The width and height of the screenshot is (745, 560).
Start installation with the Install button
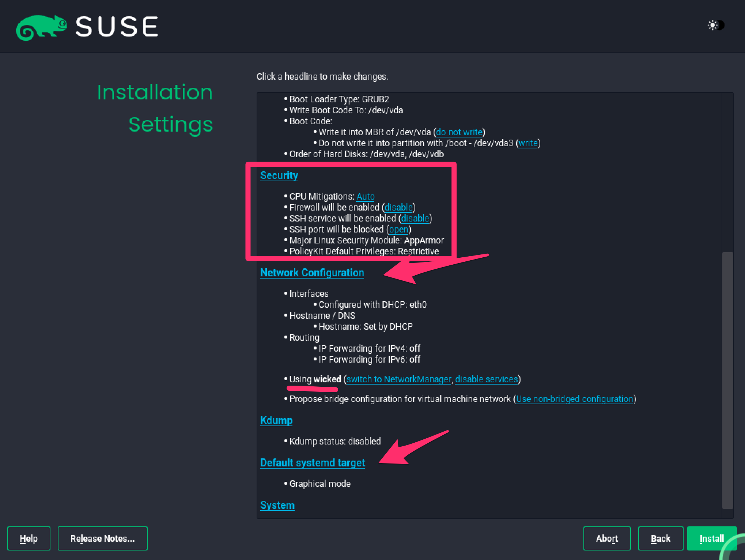(712, 538)
